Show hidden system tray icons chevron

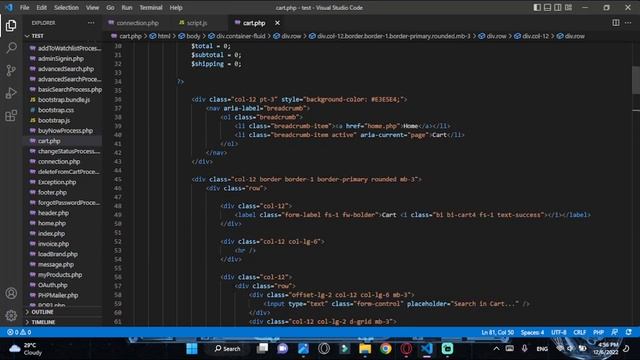(x=496, y=349)
